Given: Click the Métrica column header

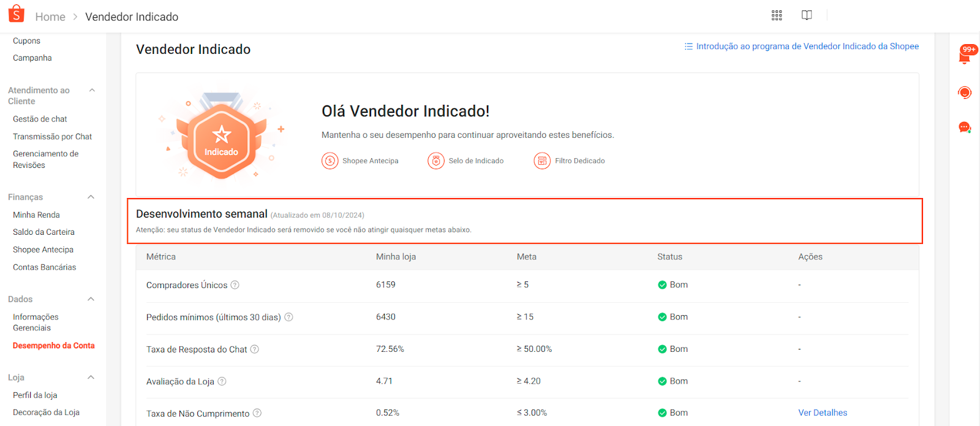Looking at the screenshot, I should (x=161, y=257).
